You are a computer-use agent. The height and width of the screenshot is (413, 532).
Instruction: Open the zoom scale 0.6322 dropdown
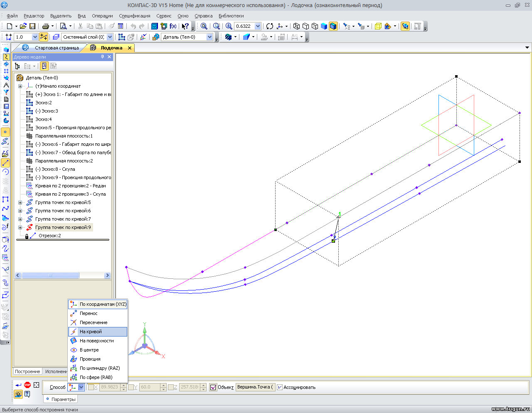point(258,26)
